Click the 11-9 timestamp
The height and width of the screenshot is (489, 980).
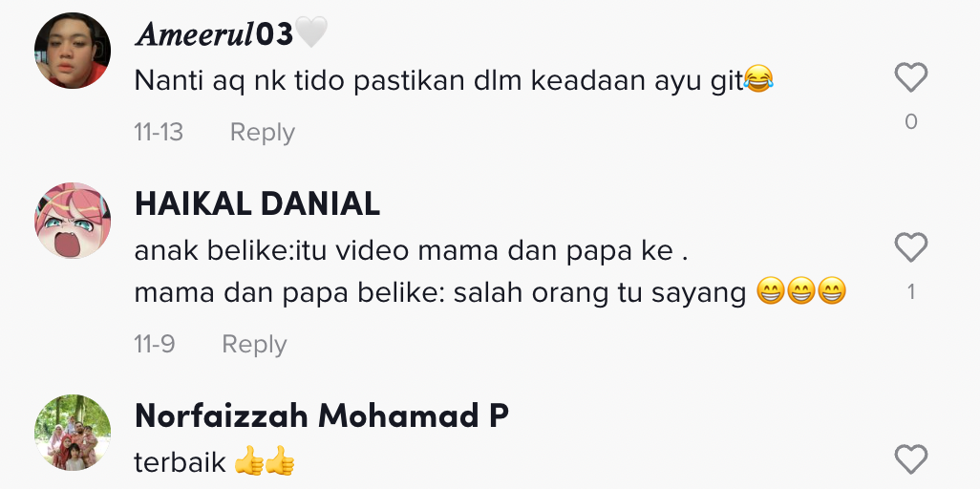coord(155,345)
